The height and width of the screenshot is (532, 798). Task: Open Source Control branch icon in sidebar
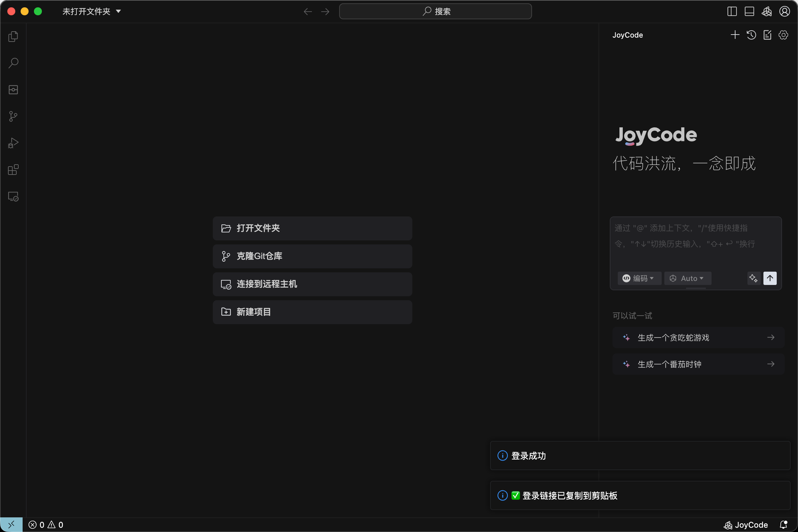13,116
